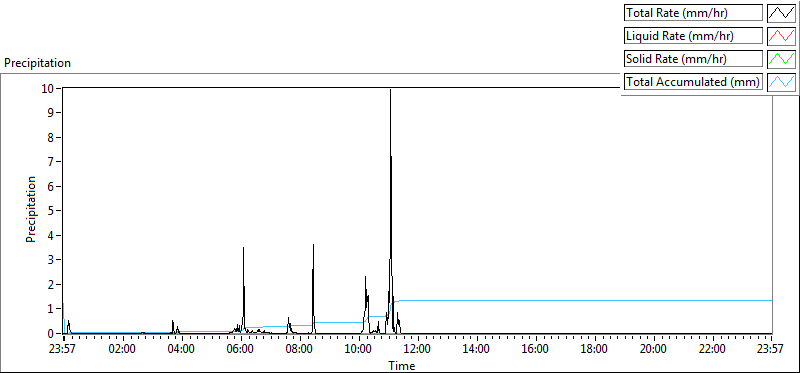Click the blue Total Accumulated line-style icon
Screen dimensions: 800x373
tap(781, 81)
